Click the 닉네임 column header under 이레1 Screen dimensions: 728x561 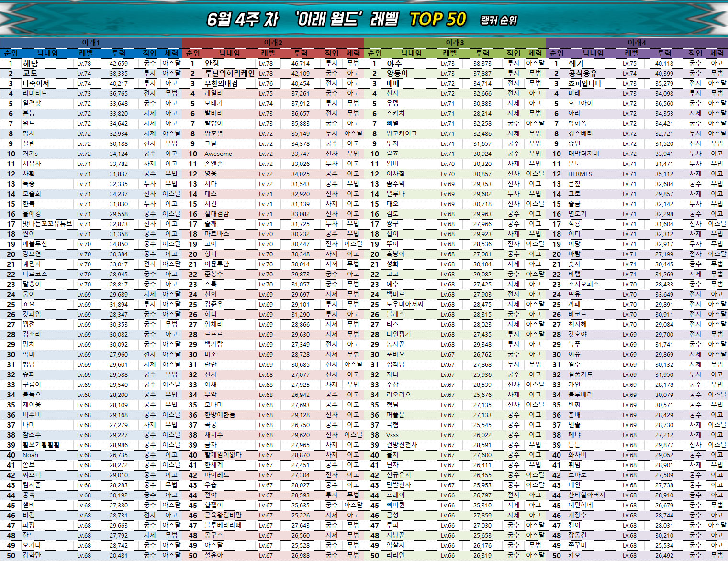click(x=48, y=53)
